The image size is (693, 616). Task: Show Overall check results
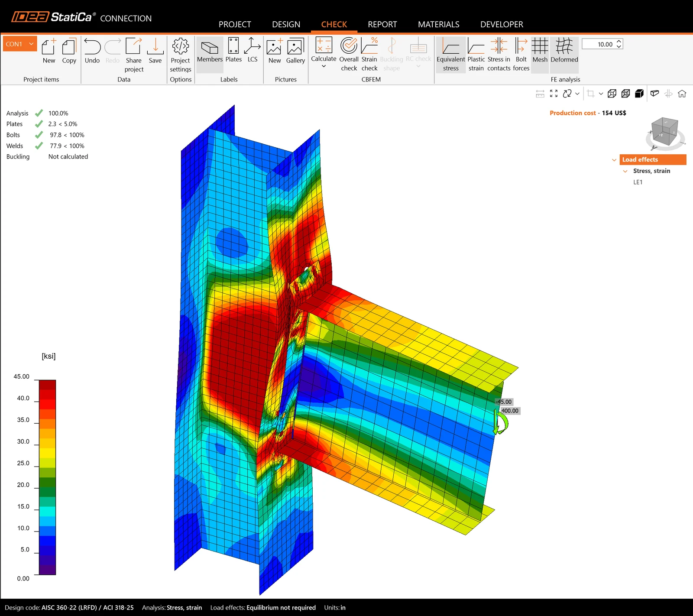(349, 55)
